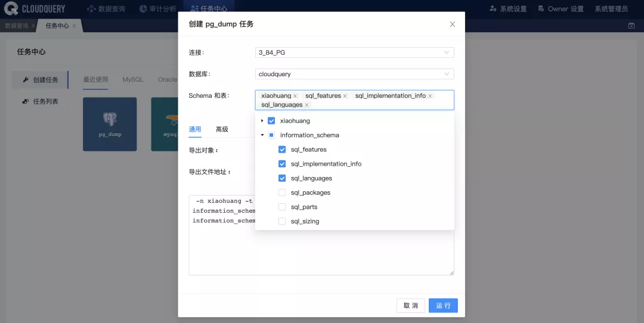Remove the sql_features tag
644x323 pixels.
345,96
